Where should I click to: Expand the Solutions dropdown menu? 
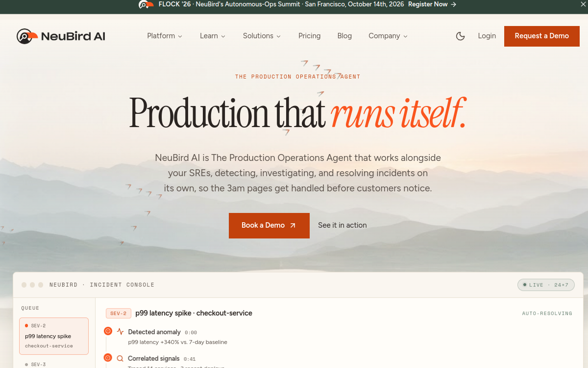(x=262, y=36)
